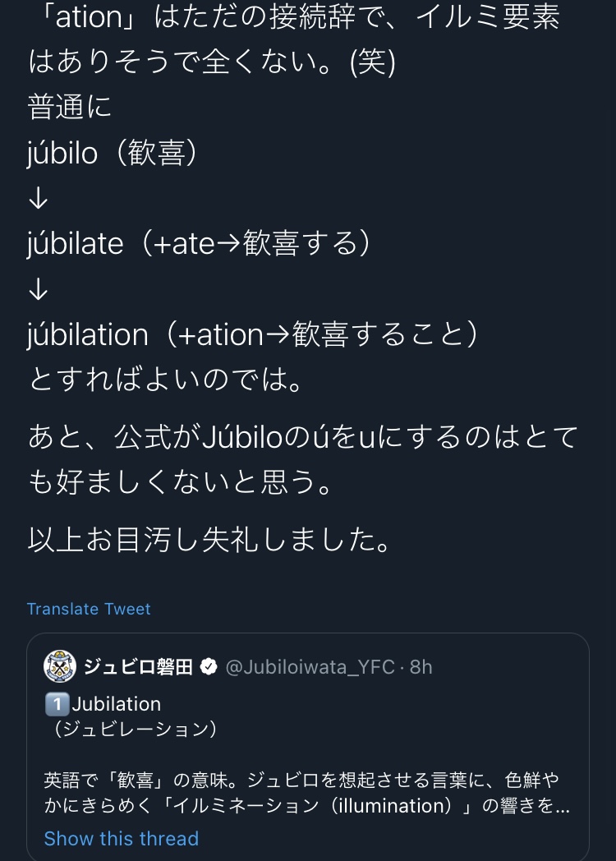Tap the down arrow below júbilate line
This screenshot has height=861, width=616.
[x=38, y=289]
